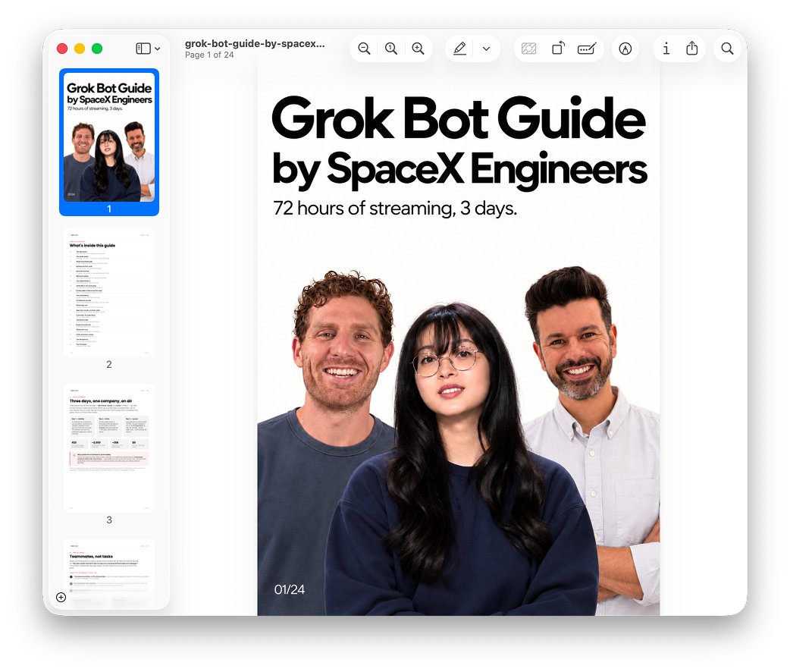Zoom out of the document

click(x=364, y=49)
